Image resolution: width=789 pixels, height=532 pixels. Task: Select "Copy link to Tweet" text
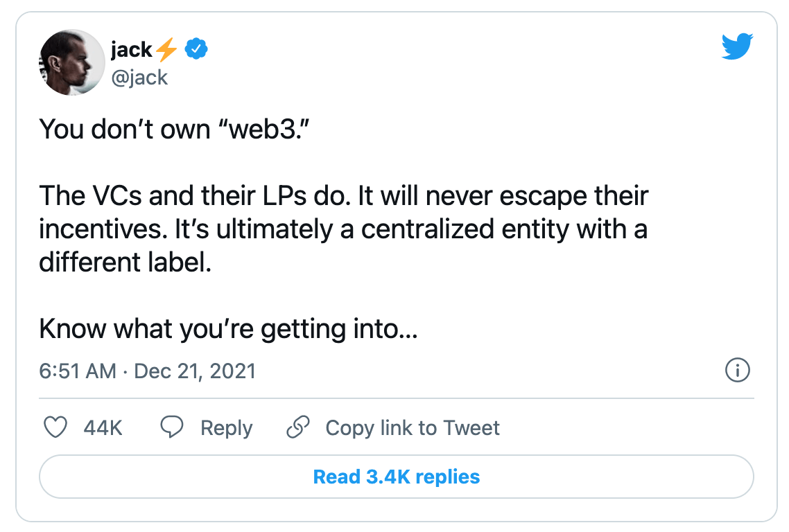(413, 428)
